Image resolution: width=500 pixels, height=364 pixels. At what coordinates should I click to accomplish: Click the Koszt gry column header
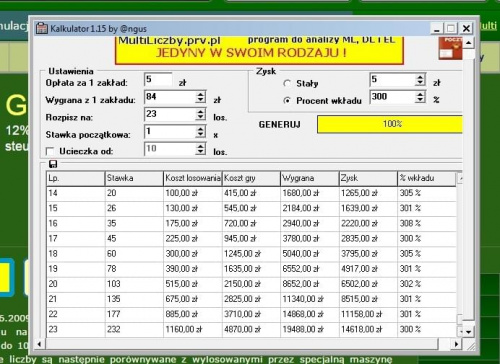[251, 178]
